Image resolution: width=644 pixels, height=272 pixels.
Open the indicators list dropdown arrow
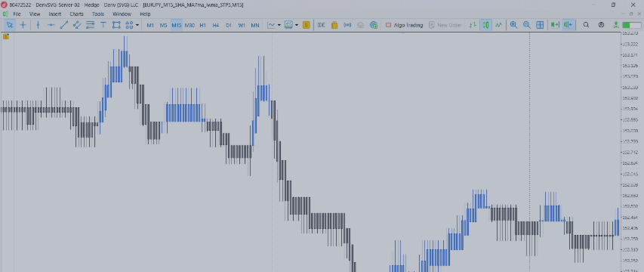[x=279, y=25]
